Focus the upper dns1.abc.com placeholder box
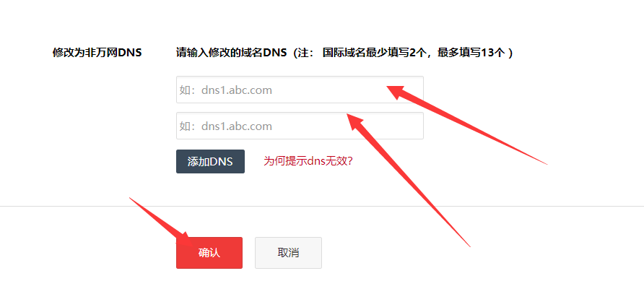644x289 pixels. pos(300,90)
